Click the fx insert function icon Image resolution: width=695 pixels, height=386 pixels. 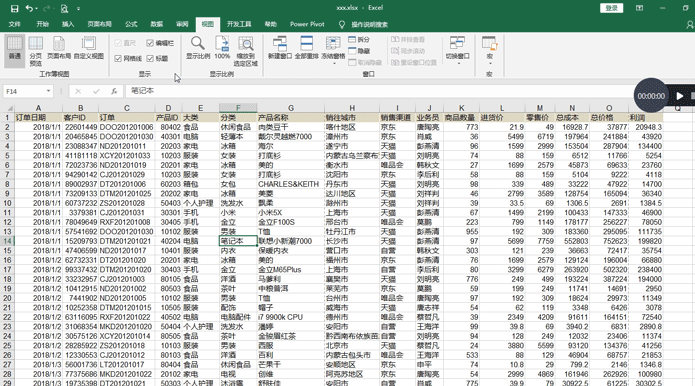click(x=114, y=91)
